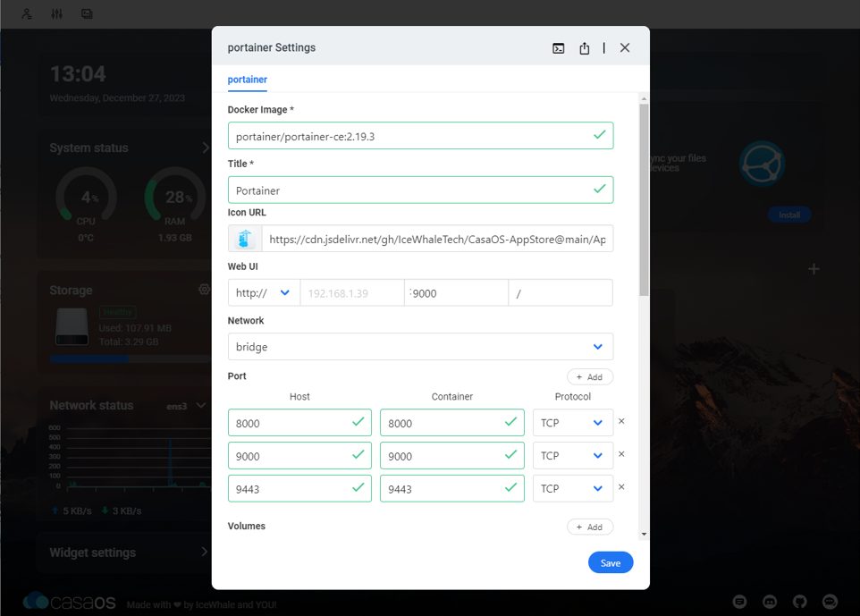Remove the 9443 port mapping row
This screenshot has height=616, width=860.
621,488
